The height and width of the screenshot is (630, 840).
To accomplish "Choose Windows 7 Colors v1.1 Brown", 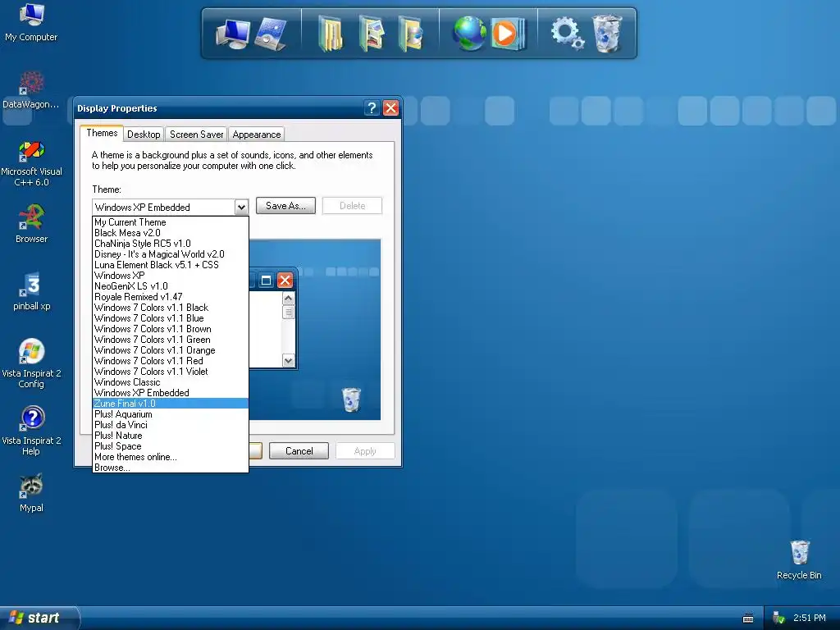I will pos(171,329).
